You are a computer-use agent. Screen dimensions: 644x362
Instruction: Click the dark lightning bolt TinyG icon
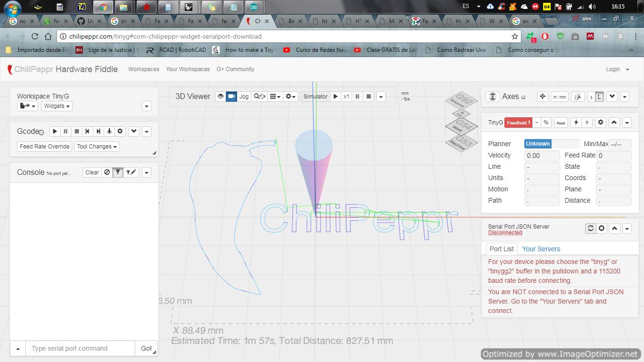coord(576,123)
